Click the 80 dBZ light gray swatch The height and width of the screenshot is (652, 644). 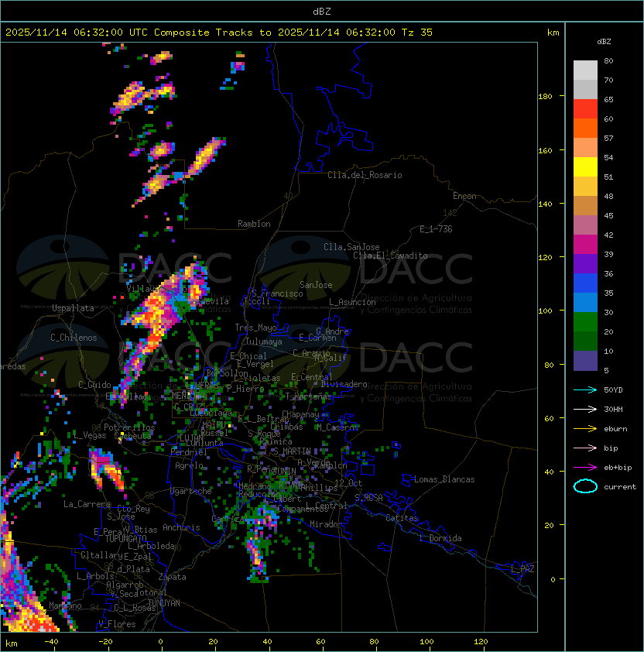(x=585, y=70)
